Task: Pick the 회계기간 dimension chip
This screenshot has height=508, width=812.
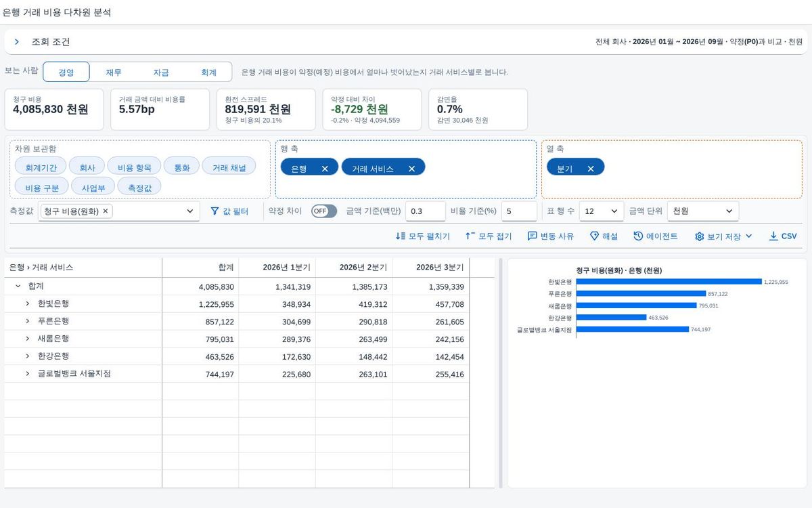Action: tap(41, 167)
